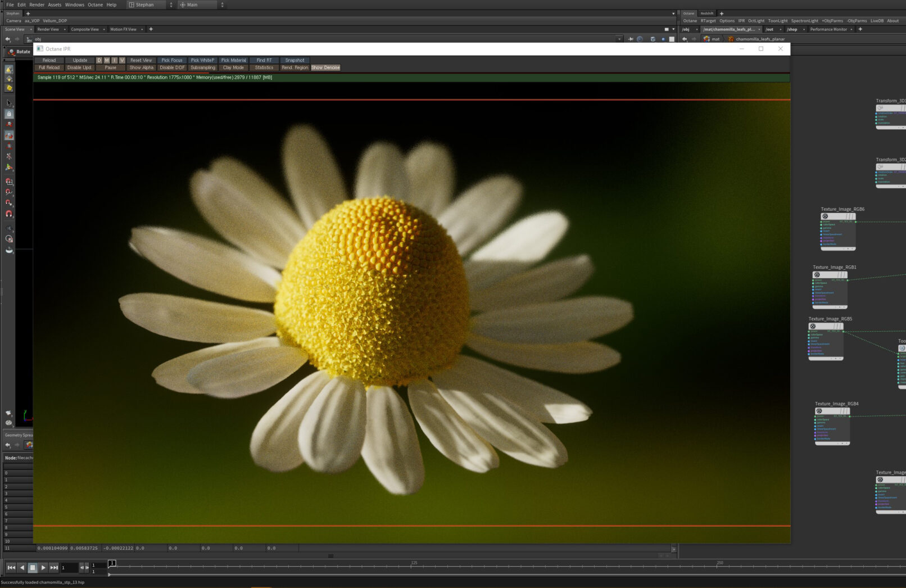This screenshot has height=588, width=906.
Task: Click the Texture_Image_RGB6 node icon
Action: pos(825,216)
